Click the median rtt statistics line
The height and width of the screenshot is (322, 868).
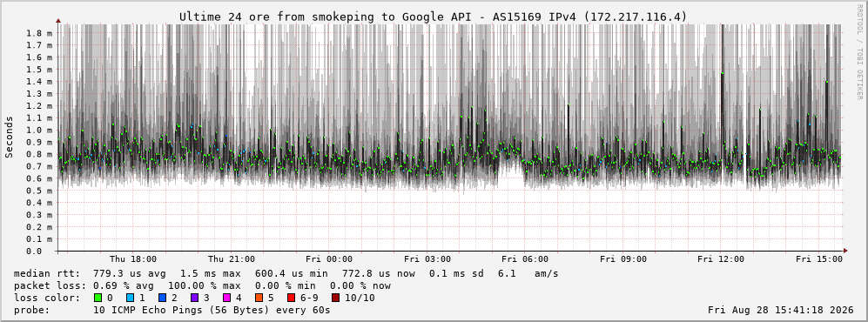[x=286, y=274]
